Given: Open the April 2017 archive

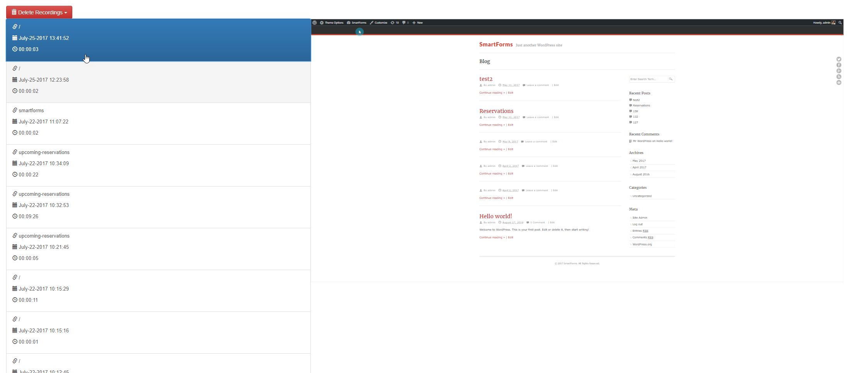Looking at the screenshot, I should 639,168.
